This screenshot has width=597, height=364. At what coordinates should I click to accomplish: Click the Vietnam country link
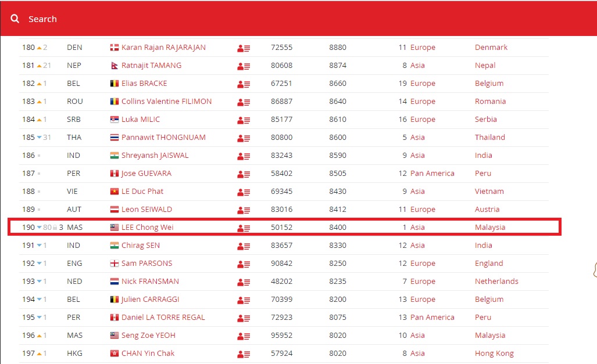pyautogui.click(x=489, y=192)
